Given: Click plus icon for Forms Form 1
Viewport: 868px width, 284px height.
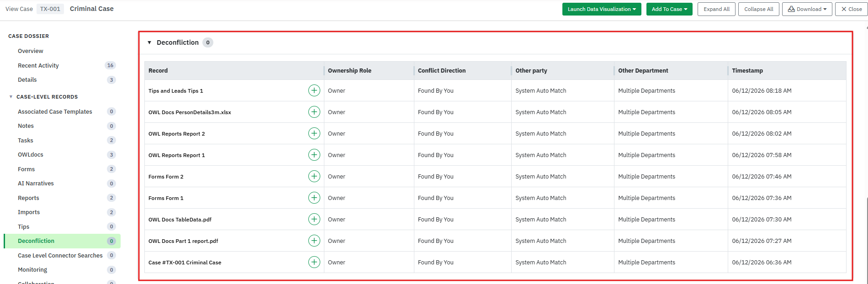Looking at the screenshot, I should pos(314,198).
